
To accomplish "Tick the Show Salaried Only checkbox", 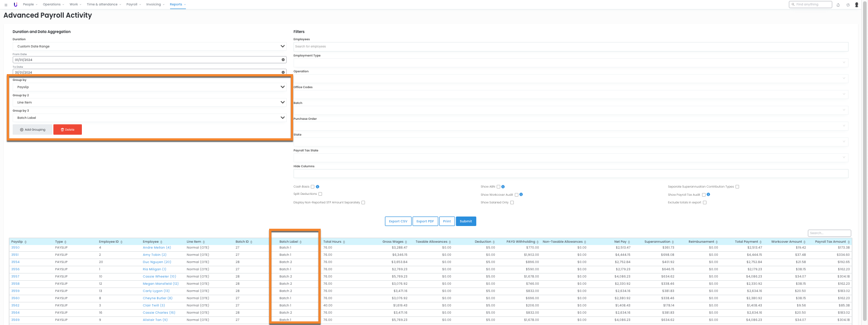I will point(512,203).
